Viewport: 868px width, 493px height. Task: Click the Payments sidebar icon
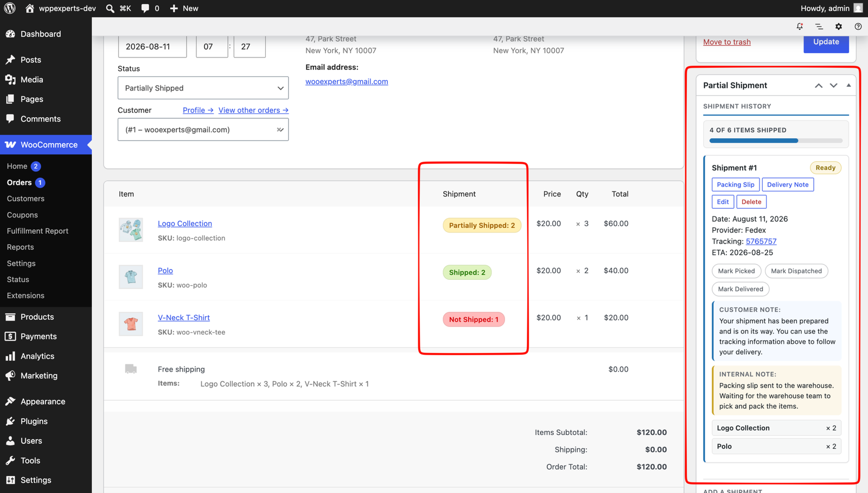pos(10,336)
